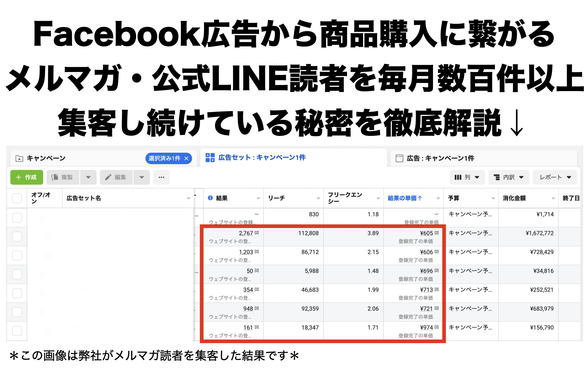Switch to the キャンペーン tab

46,159
